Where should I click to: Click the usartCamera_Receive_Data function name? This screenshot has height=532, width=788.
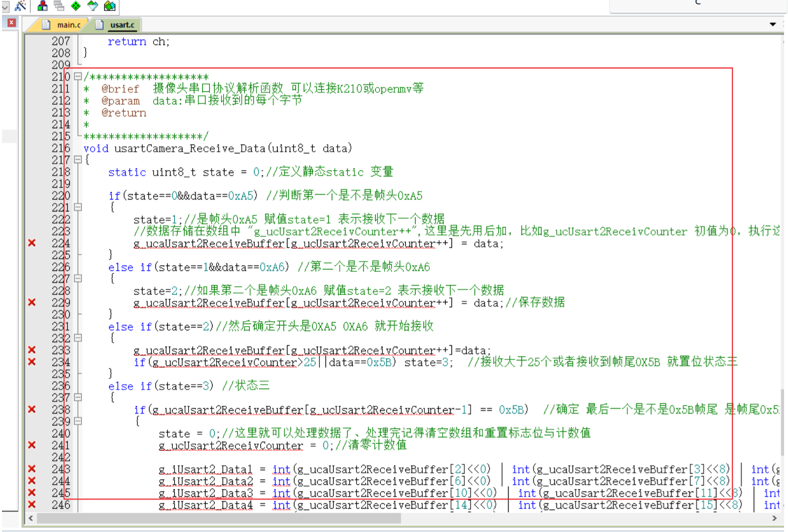point(191,148)
